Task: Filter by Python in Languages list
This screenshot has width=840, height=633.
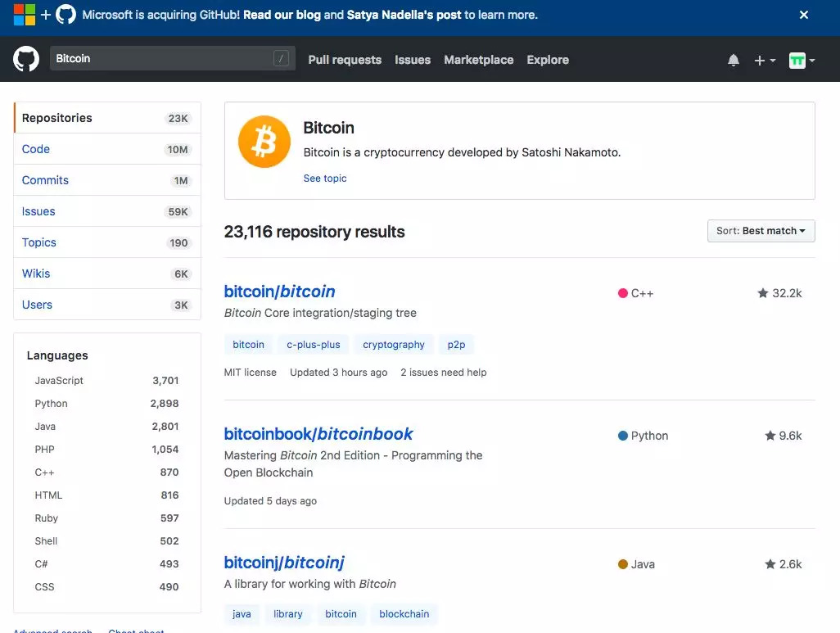Action: pos(106,404)
